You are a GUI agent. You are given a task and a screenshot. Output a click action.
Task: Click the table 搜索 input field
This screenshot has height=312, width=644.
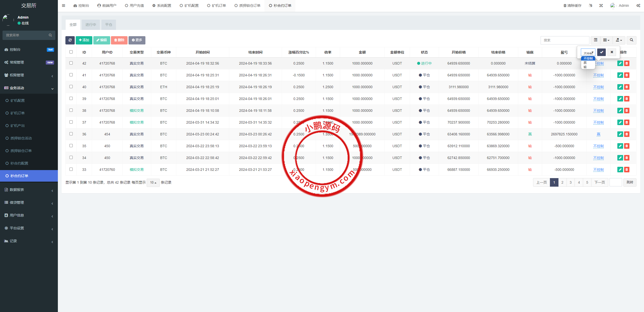[x=565, y=40]
